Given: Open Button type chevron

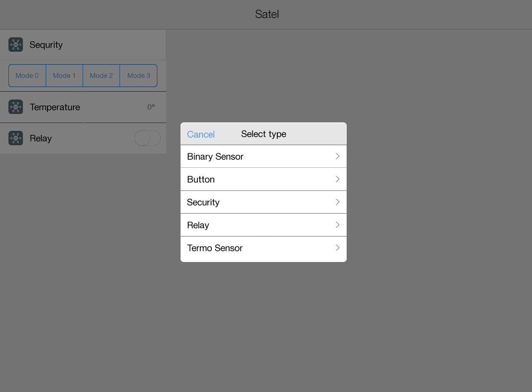Looking at the screenshot, I should point(337,179).
